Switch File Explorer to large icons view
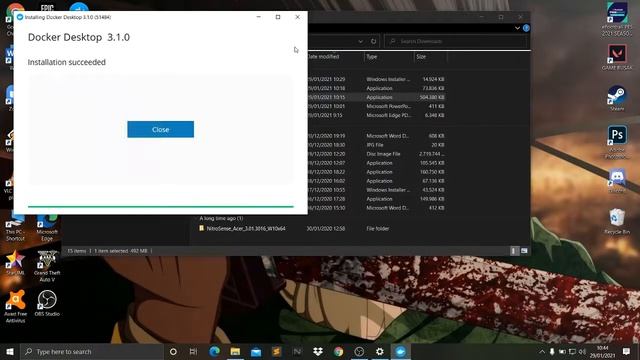The height and width of the screenshot is (360, 640). tap(524, 251)
